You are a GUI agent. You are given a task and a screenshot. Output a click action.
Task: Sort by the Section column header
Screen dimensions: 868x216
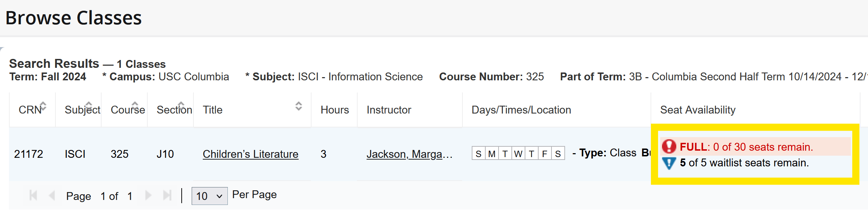click(174, 110)
